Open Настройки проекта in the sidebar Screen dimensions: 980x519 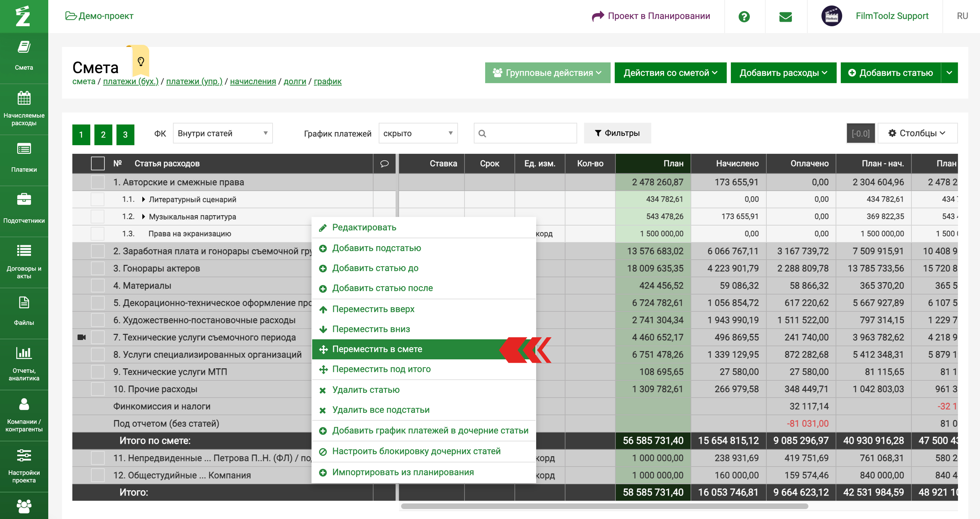pos(24,466)
